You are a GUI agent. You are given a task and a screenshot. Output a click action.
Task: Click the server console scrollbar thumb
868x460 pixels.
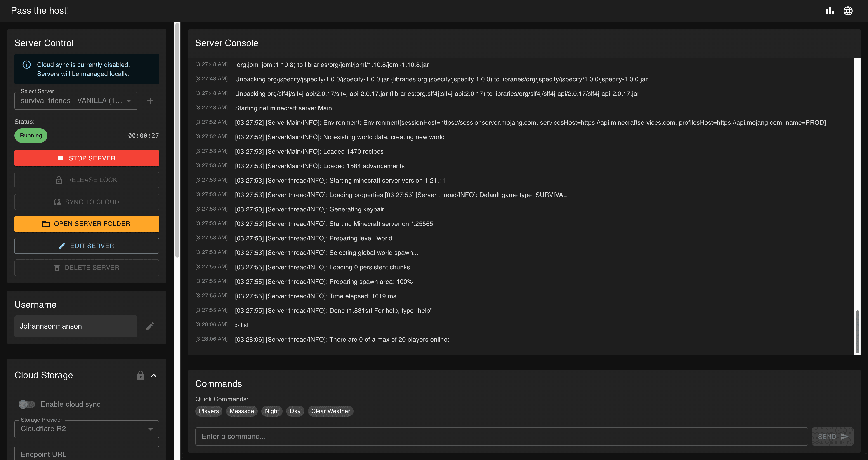tap(857, 332)
